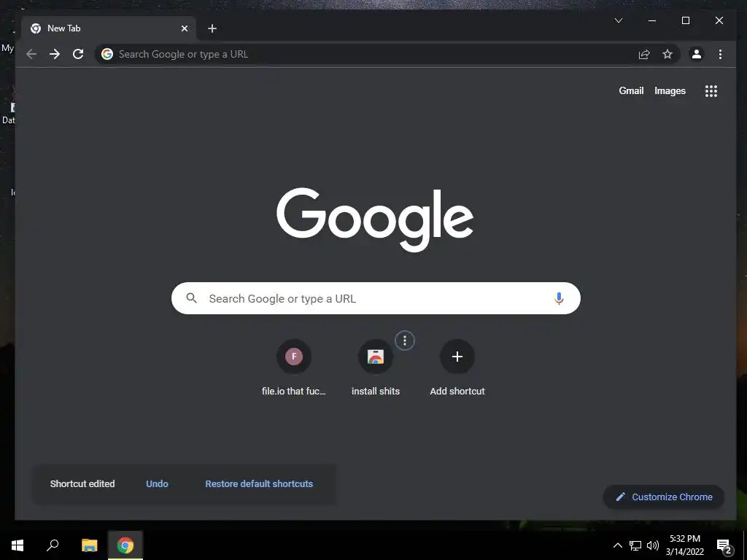Select the New Tab tab
This screenshot has height=560, width=747.
(109, 28)
